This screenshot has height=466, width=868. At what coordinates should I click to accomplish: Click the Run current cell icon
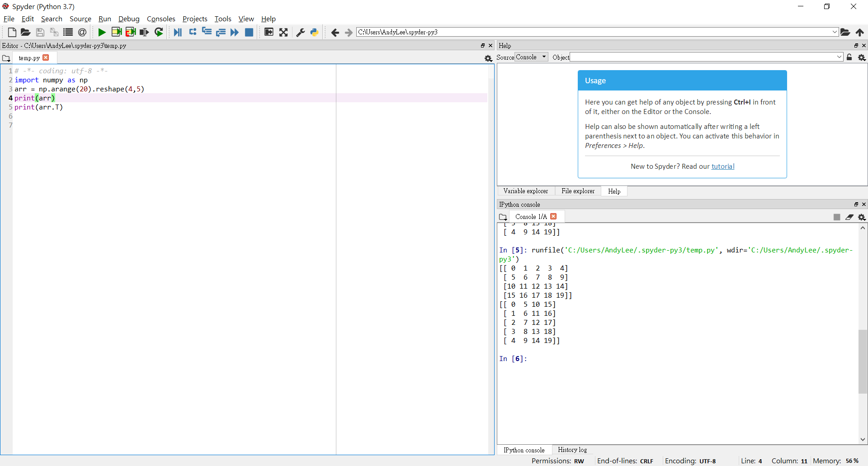[x=116, y=32]
